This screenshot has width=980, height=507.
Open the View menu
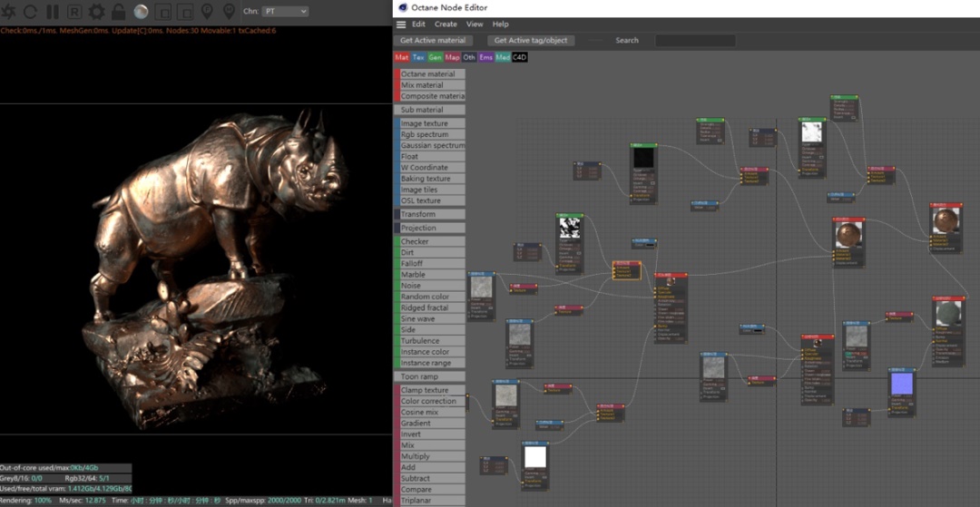[475, 24]
